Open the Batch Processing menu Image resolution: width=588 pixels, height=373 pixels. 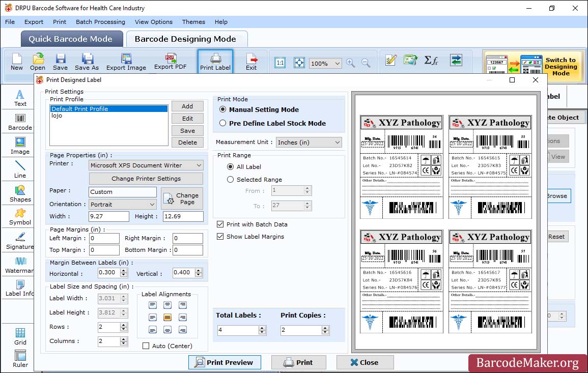click(100, 22)
